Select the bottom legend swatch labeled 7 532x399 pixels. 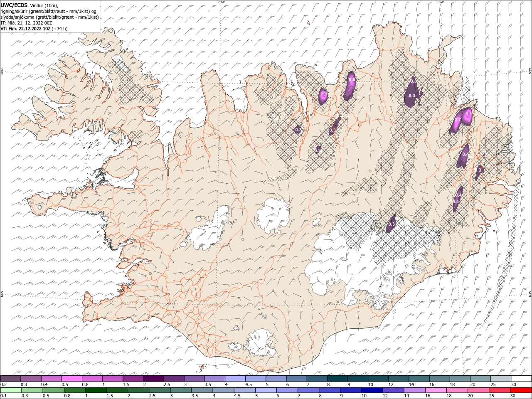[x=308, y=390]
